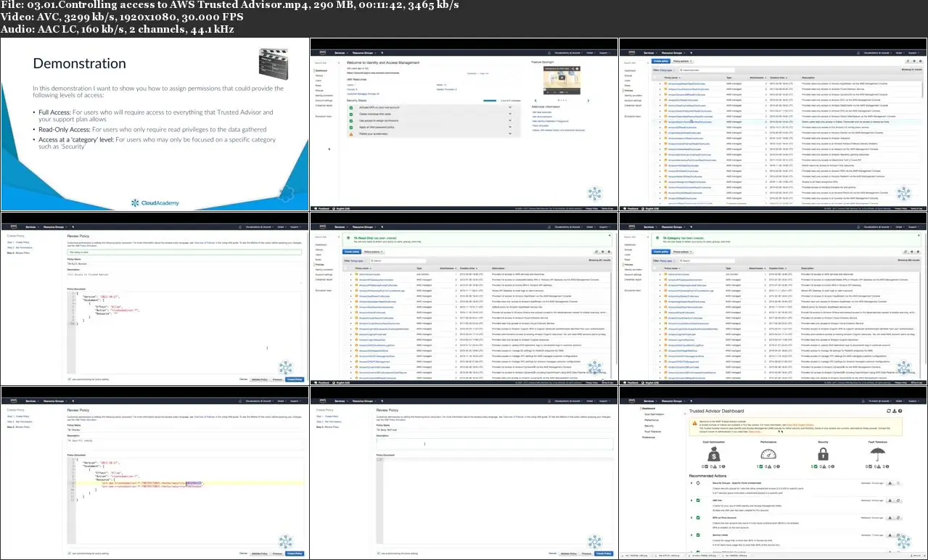Open the Services menu in the Trusted Advisor frame
Viewport: 928px width, 560px height.
[652, 400]
